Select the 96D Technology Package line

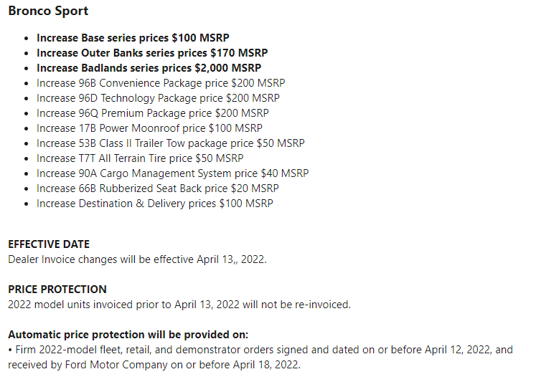click(158, 98)
